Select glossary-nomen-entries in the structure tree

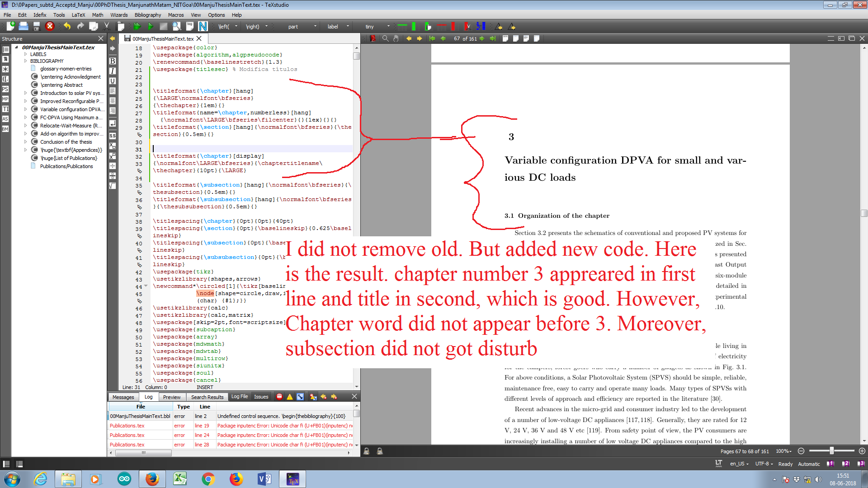click(66, 69)
